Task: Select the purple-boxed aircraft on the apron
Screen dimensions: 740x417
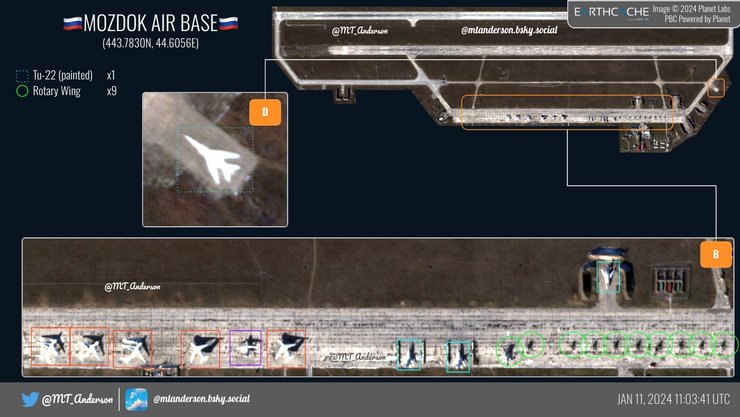Action: (245, 348)
